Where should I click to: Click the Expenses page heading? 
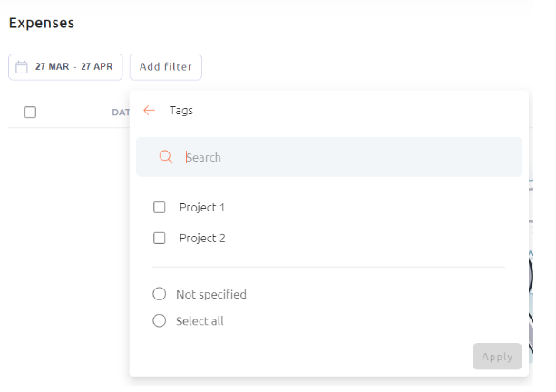click(x=42, y=23)
